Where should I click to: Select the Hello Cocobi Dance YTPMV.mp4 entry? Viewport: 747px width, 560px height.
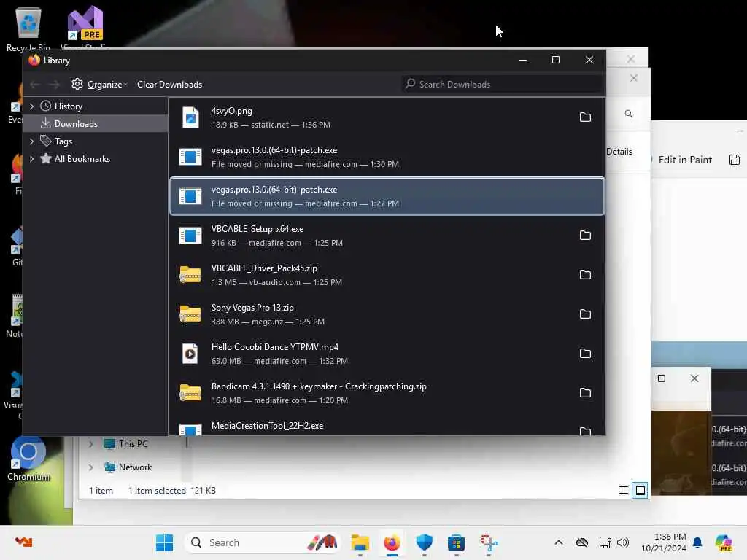(387, 354)
